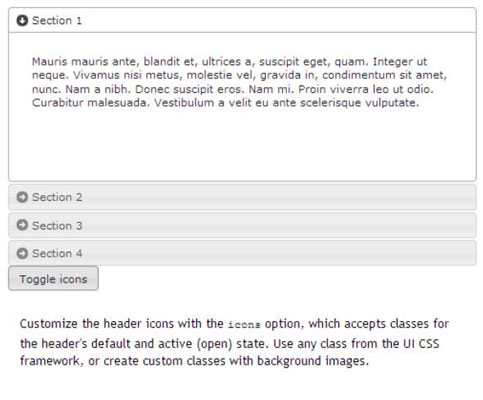Viewport: 483px width, 400px height.
Task: Expand the Section 4 accordion header
Action: pyautogui.click(x=242, y=253)
